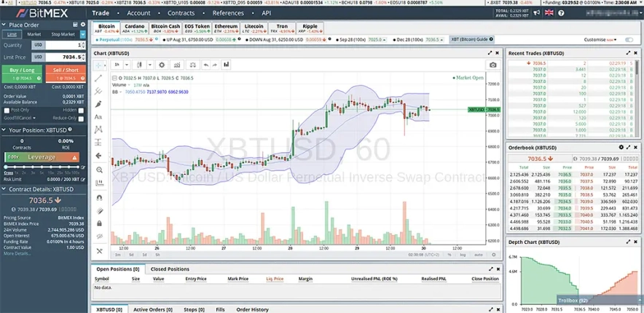Enable the Post-Only checkbox
Image resolution: width=644 pixels, height=313 pixels.
pyautogui.click(x=7, y=111)
